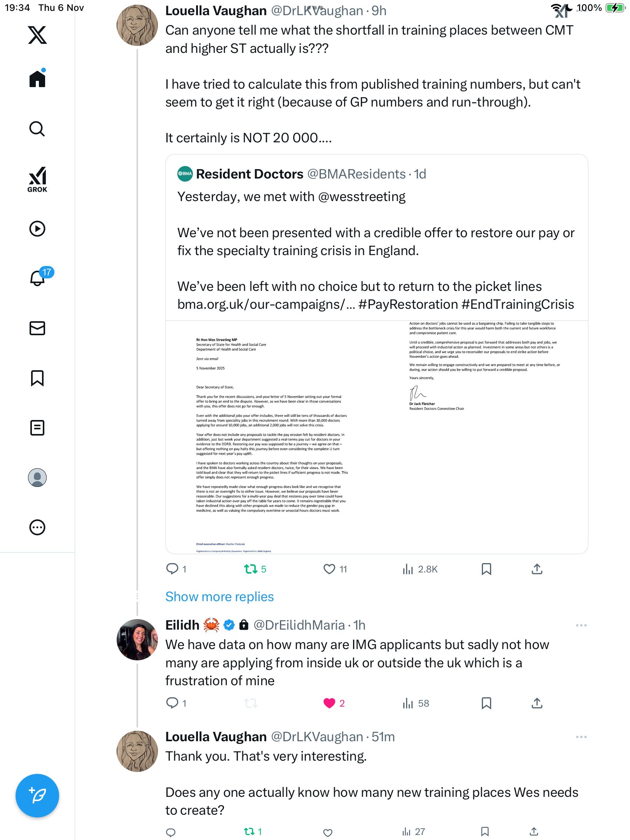Open the video play tab
The height and width of the screenshot is (840, 630).
[37, 229]
